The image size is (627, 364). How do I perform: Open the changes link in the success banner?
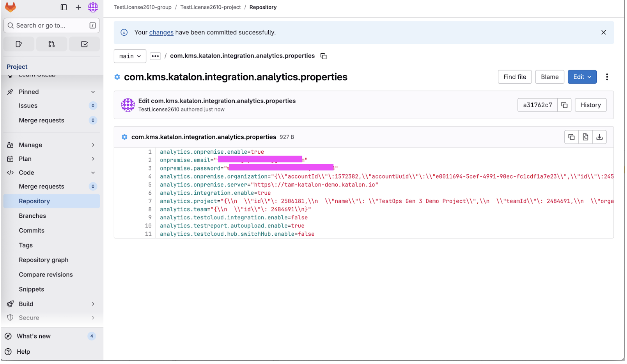coord(161,32)
